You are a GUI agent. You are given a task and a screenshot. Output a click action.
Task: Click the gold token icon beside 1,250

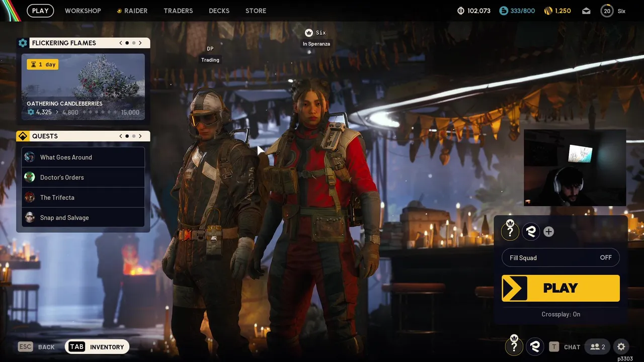click(548, 11)
